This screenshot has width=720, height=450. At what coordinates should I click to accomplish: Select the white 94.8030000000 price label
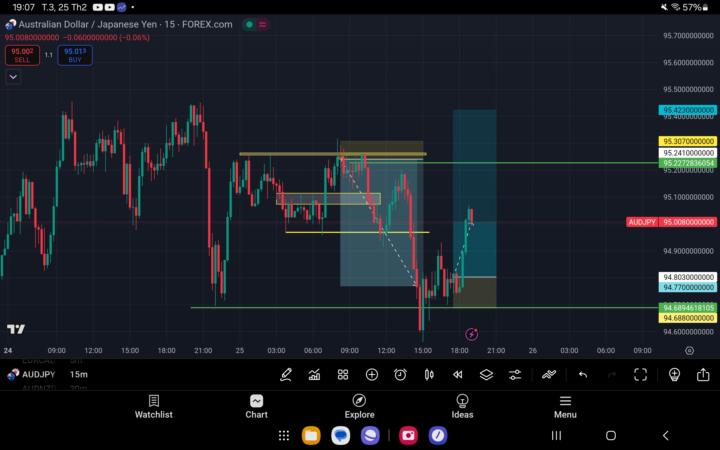[x=687, y=277]
